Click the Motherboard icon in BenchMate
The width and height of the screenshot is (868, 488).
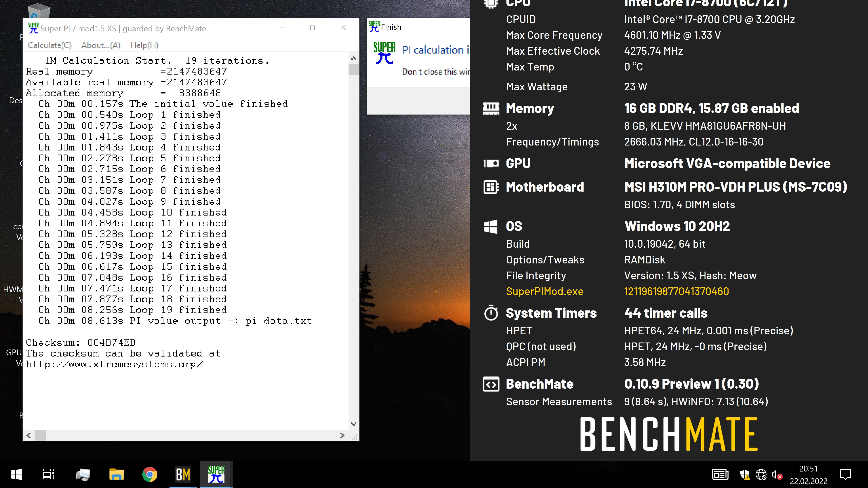click(491, 187)
